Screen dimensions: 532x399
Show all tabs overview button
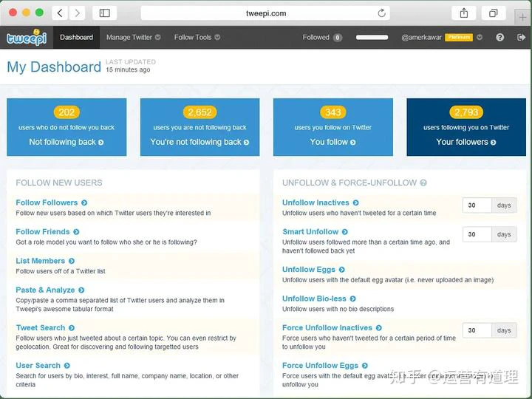(494, 13)
